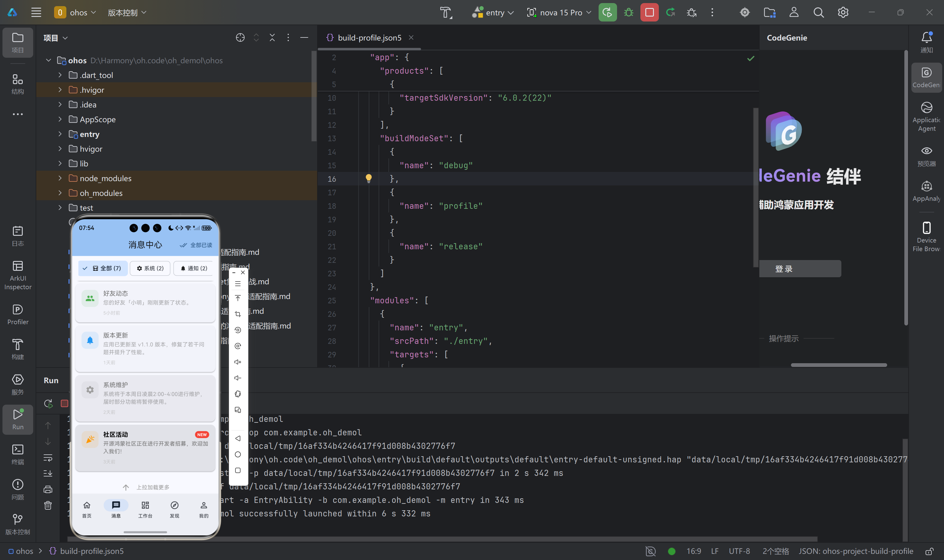The width and height of the screenshot is (944, 560).
Task: Tap 全部已读 in the message center
Action: pyautogui.click(x=196, y=245)
